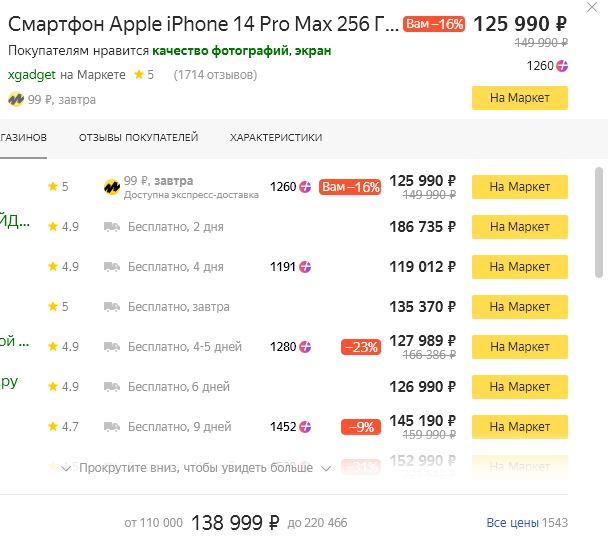Image resolution: width=608 pixels, height=543 pixels.
Task: Click the purple cashback icon beside 1260 in header
Action: (562, 66)
